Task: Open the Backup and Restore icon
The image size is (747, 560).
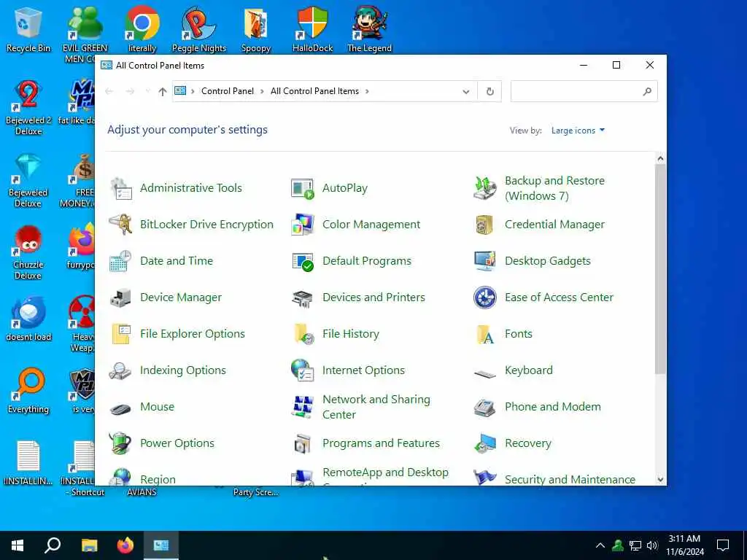Action: coord(485,188)
